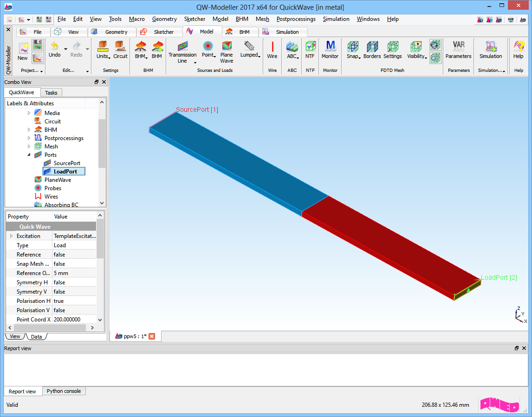
Task: Select the Lumped element tool
Action: pos(249,45)
